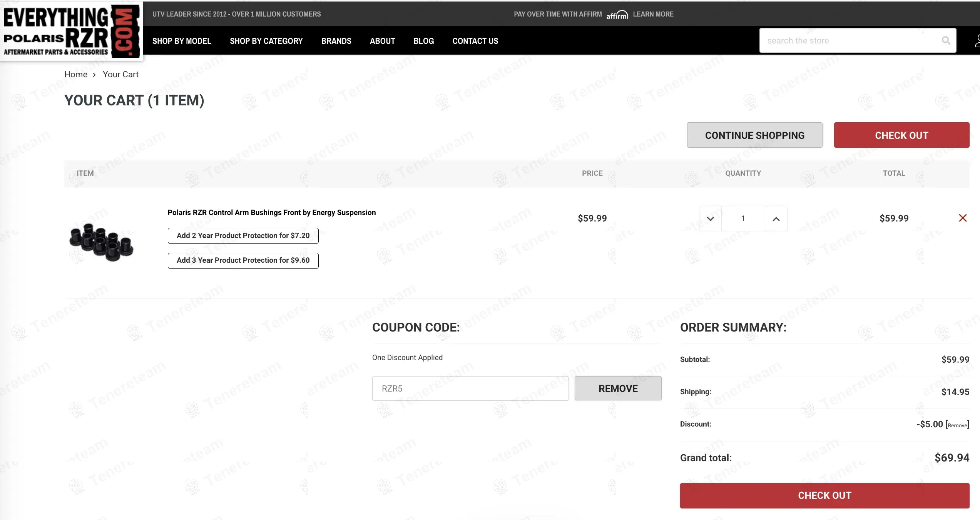Click the search magnifier icon
Image resolution: width=980 pixels, height=520 pixels.
pos(946,40)
